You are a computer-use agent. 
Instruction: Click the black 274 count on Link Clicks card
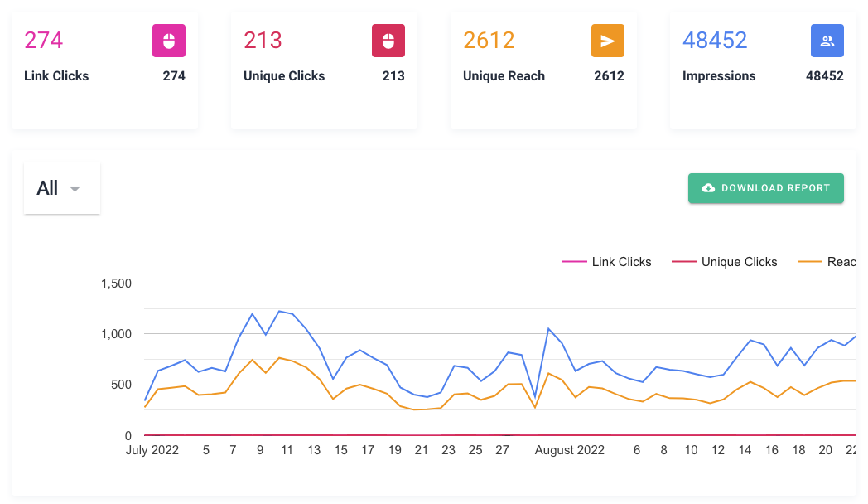pyautogui.click(x=174, y=76)
